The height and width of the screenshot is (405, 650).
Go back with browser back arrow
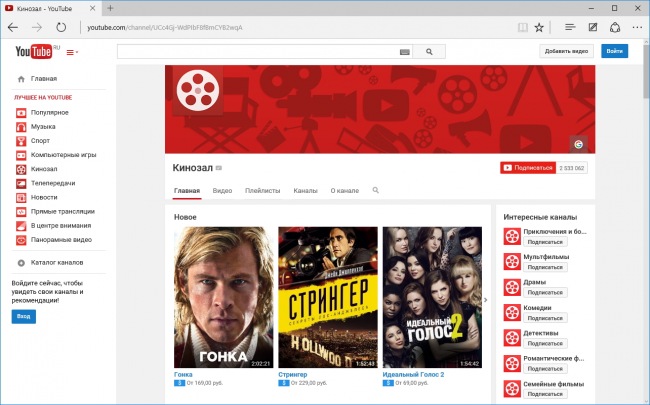(x=13, y=27)
